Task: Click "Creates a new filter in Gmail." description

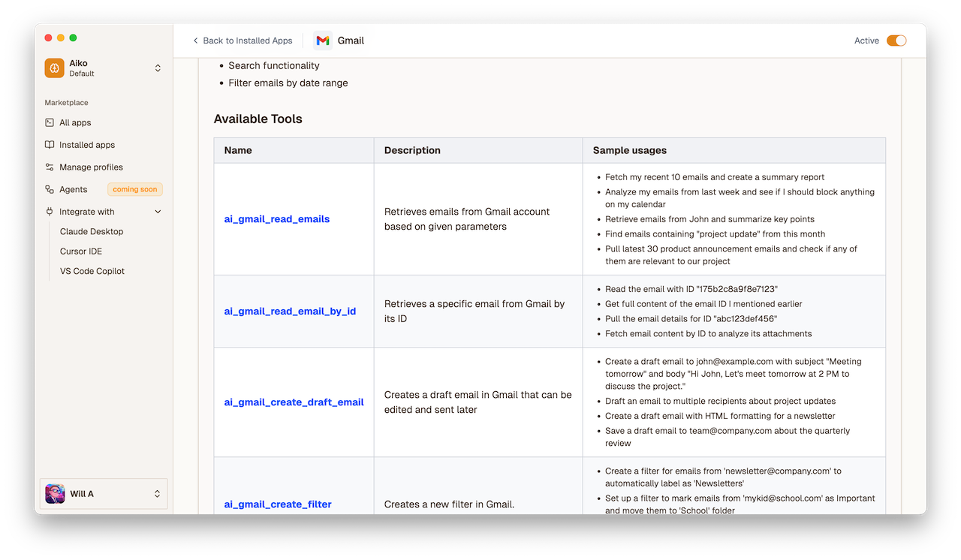Action: tap(449, 504)
